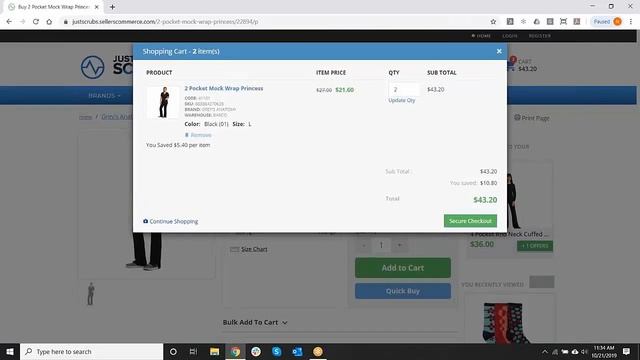Click the taskbar search box
Viewport: 640px width, 360px height.
(91, 351)
